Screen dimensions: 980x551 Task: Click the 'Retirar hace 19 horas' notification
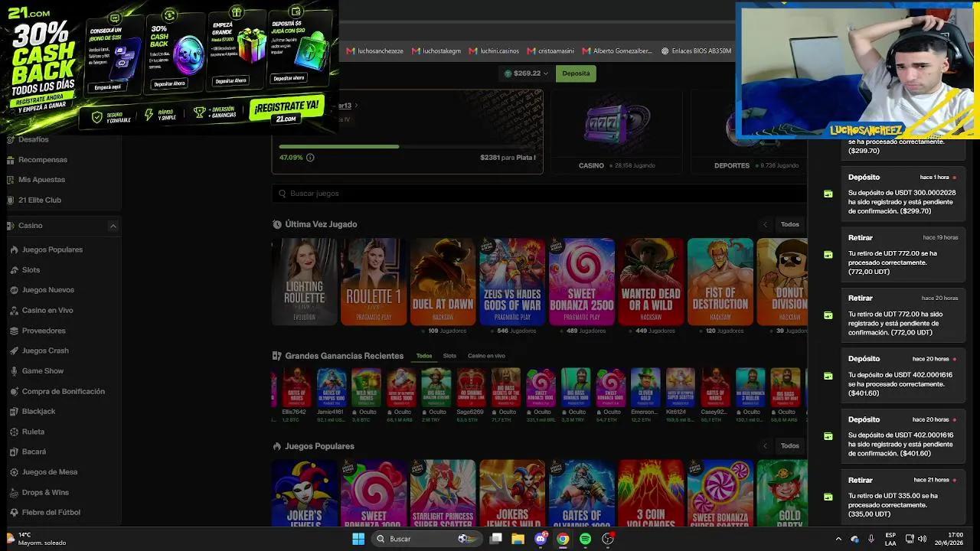coord(903,255)
